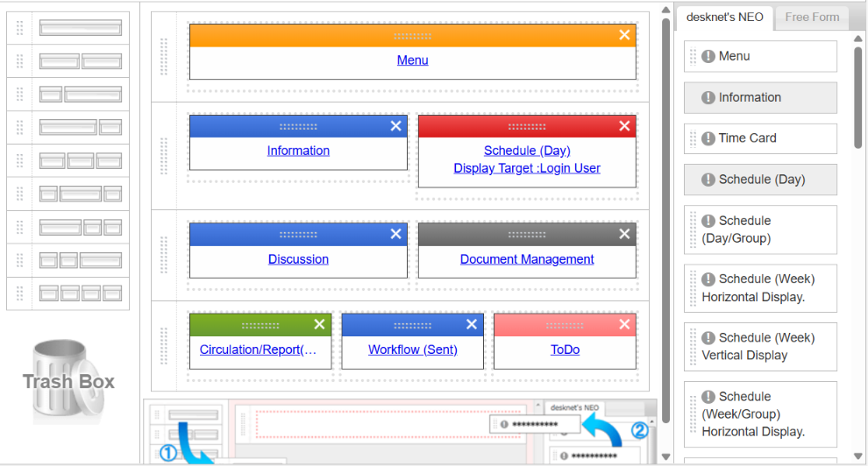Switch to the desknet's NEO tab

coord(724,18)
